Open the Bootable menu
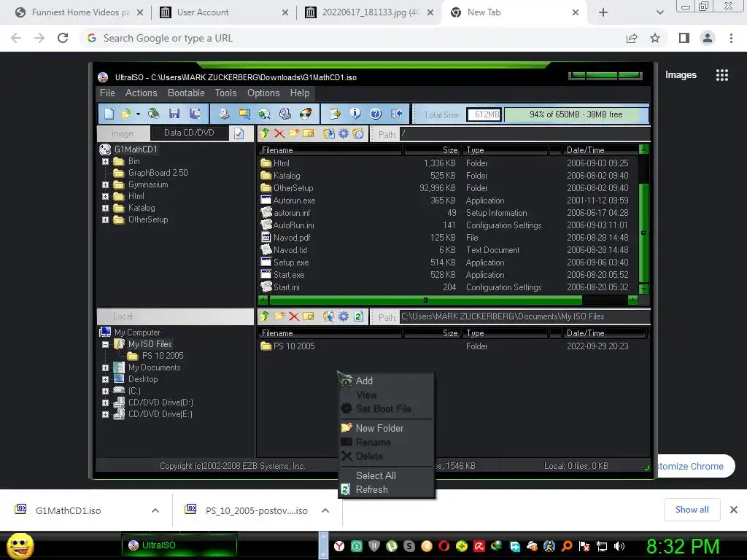Screen dimensions: 747x560 (186, 93)
